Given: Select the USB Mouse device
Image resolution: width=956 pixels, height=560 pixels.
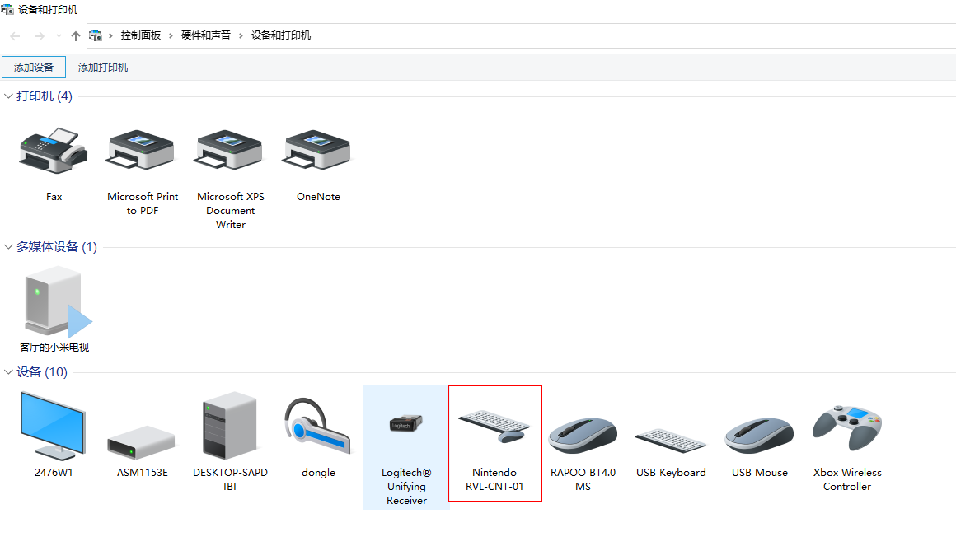Looking at the screenshot, I should [759, 436].
